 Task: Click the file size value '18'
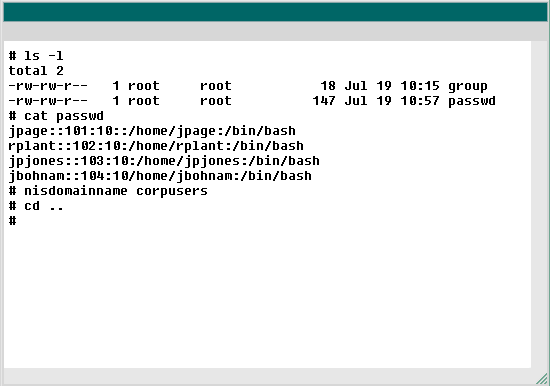(x=328, y=86)
